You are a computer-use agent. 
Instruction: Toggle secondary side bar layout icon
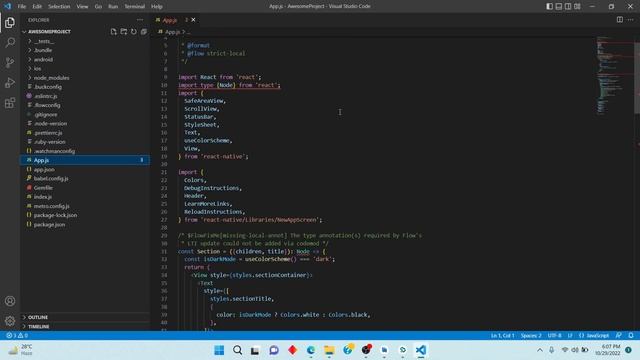[x=568, y=6]
